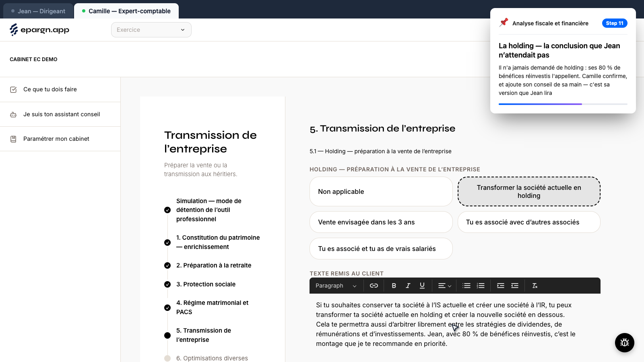Switch to the Jean — Dirigeant tab
Image resolution: width=644 pixels, height=362 pixels.
click(x=38, y=11)
